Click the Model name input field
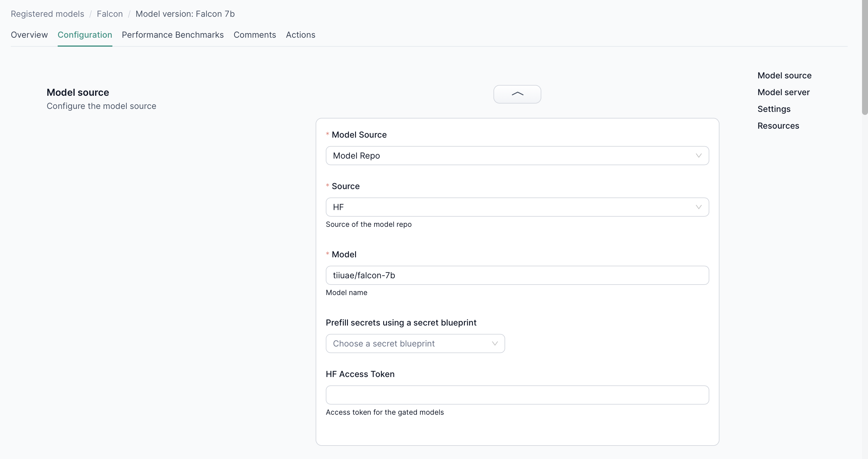 pyautogui.click(x=517, y=275)
